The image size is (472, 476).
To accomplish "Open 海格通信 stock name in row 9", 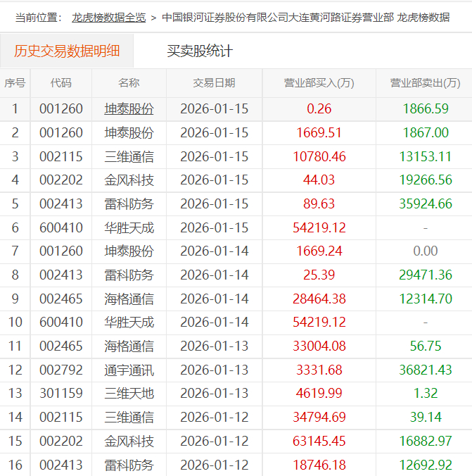I will [129, 299].
